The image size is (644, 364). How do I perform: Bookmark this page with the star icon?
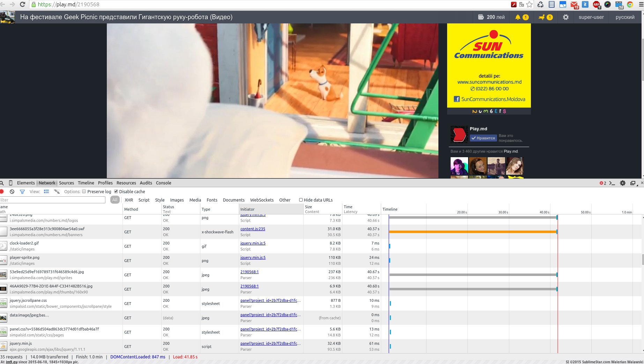click(530, 5)
